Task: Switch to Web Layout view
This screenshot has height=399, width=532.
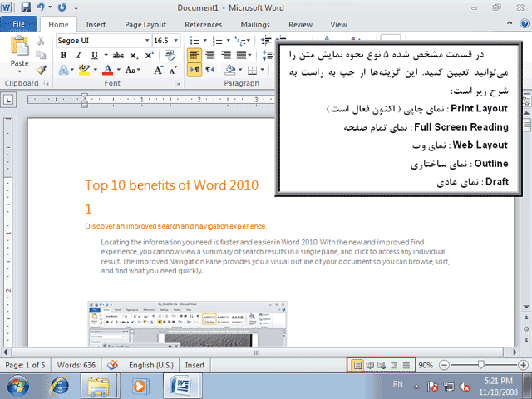Action: tap(382, 365)
